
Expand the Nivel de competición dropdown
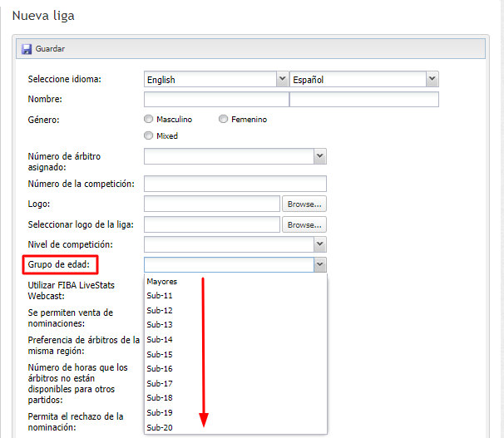[x=320, y=244]
